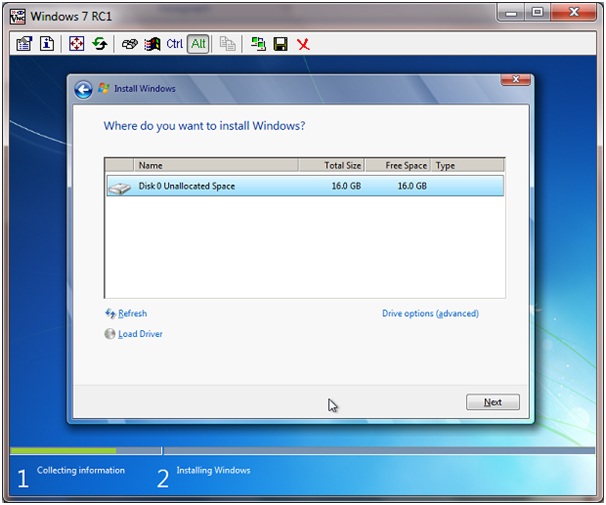Click the Windows flag icon beside Install Windows
This screenshot has height=505, width=606.
[x=104, y=88]
